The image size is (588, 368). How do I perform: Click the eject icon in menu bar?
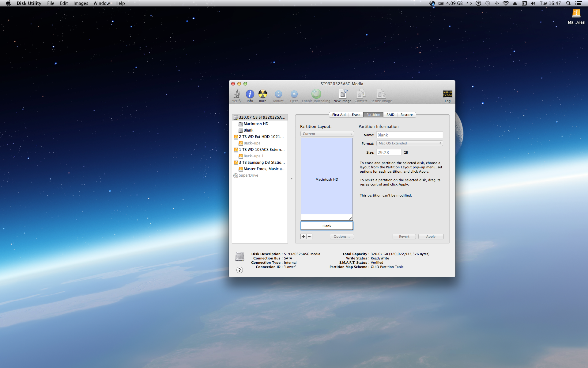tap(515, 3)
